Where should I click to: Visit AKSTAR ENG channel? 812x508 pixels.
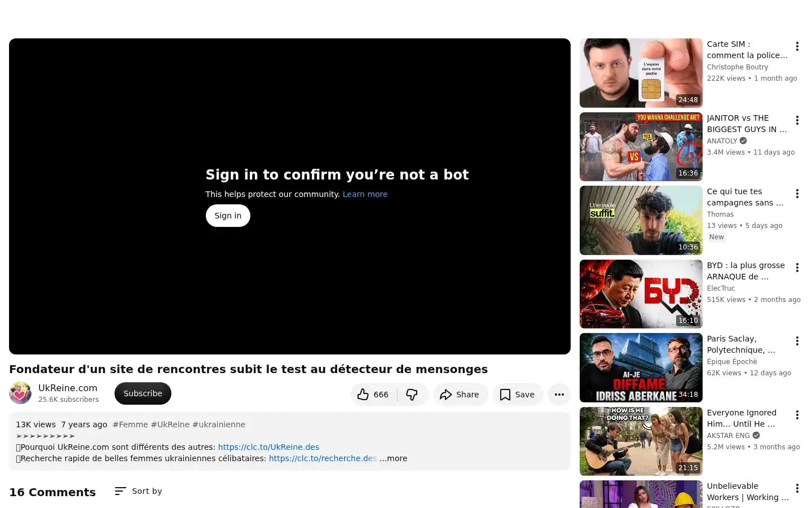coord(729,436)
